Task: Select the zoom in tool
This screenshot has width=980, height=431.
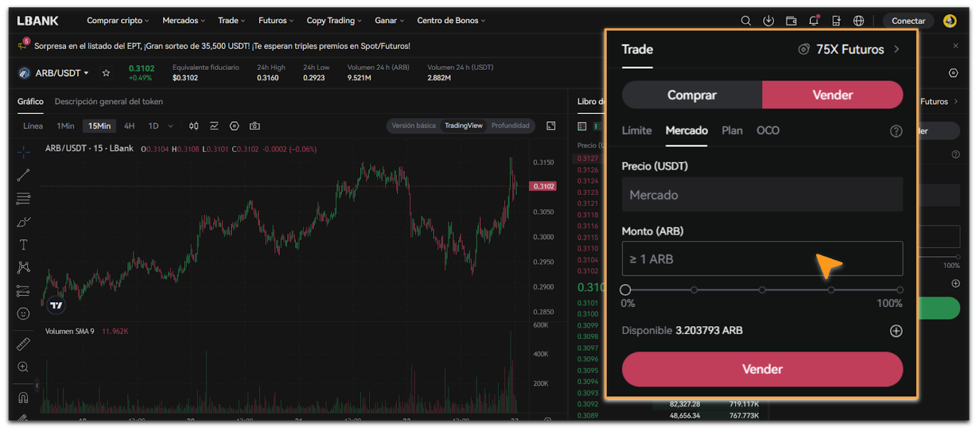Action: click(23, 367)
